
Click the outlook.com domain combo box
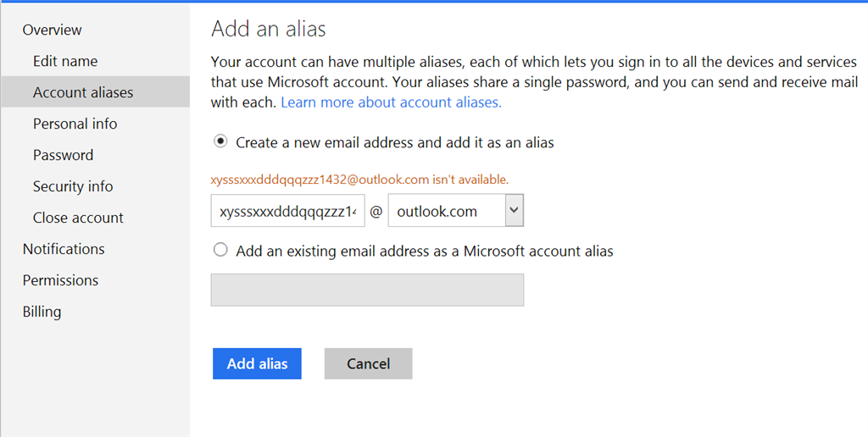pos(455,210)
